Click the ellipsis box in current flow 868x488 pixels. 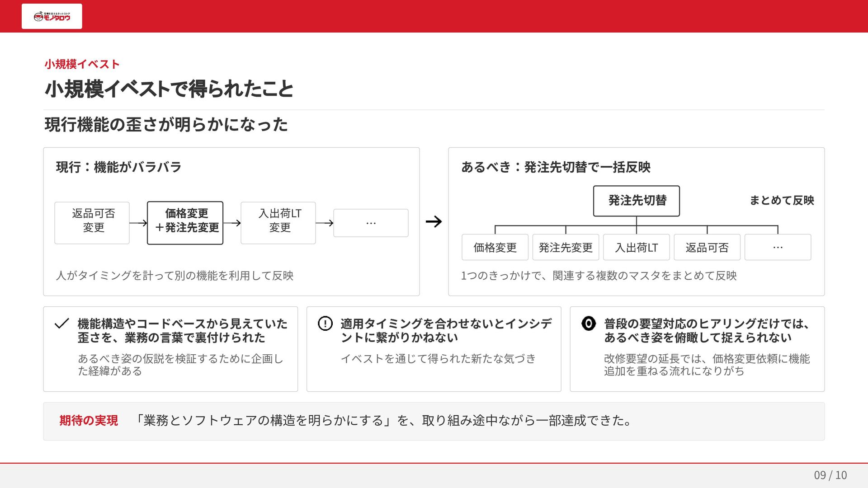pos(371,223)
